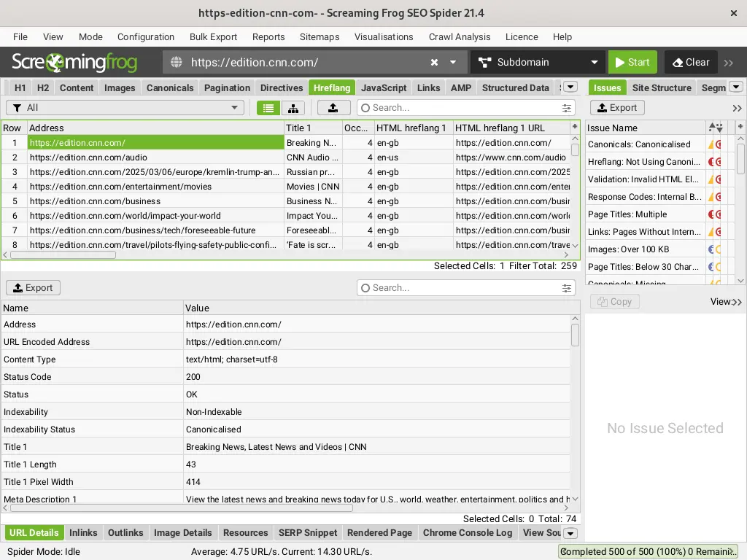Viewport: 747px width, 560px height.
Task: Select the edition.cnn.com/audio address row
Action: pyautogui.click(x=88, y=157)
